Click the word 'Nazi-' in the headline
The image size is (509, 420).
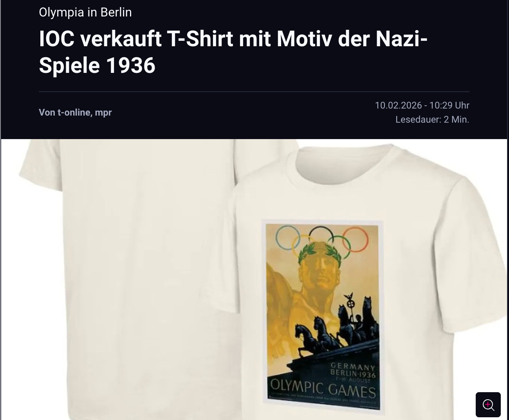[x=401, y=39]
